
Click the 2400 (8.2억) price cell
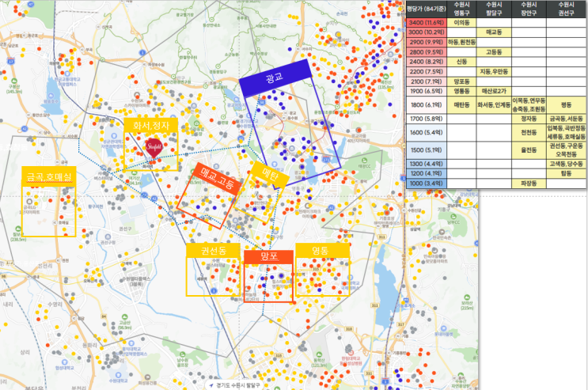(427, 62)
